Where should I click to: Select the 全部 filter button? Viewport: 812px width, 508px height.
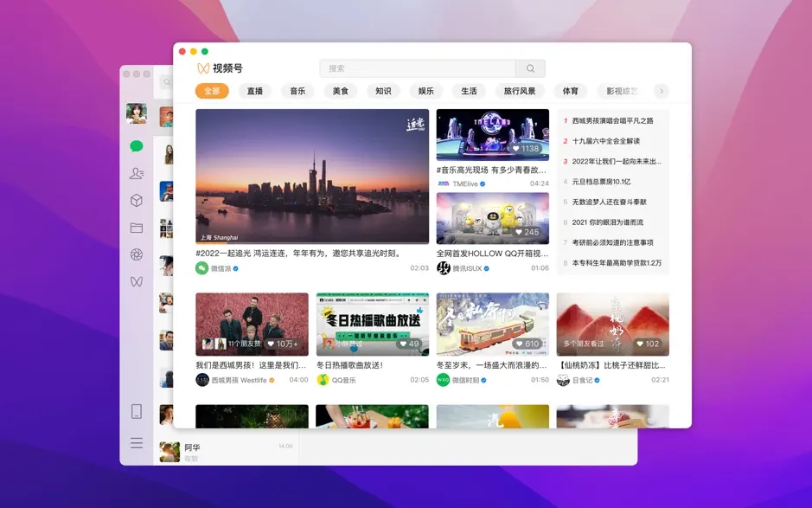[212, 91]
